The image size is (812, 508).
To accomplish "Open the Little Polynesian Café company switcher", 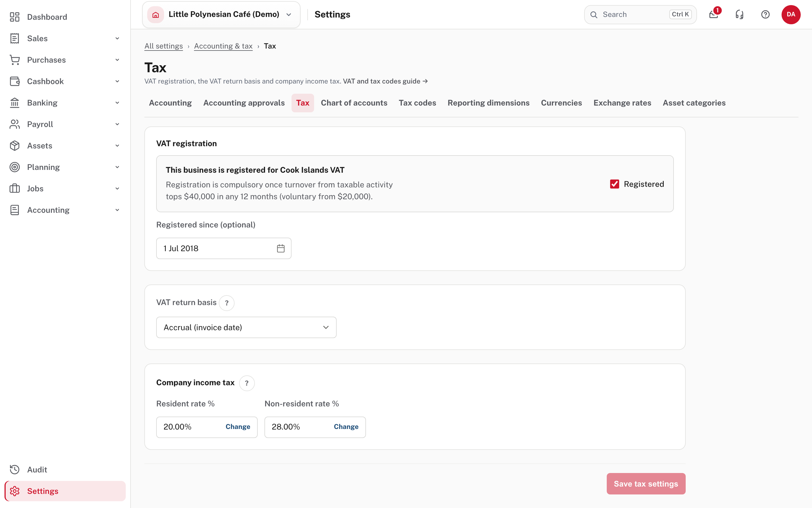I will (221, 14).
